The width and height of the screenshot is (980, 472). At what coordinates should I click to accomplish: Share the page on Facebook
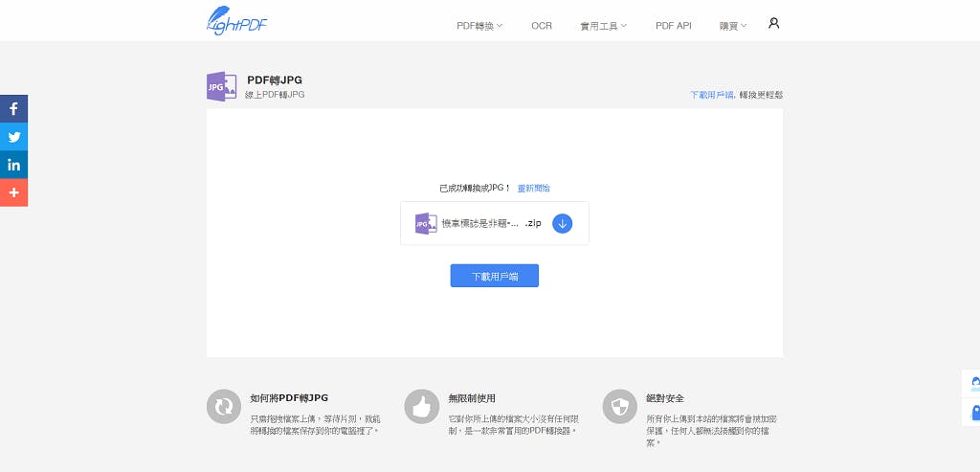point(14,109)
